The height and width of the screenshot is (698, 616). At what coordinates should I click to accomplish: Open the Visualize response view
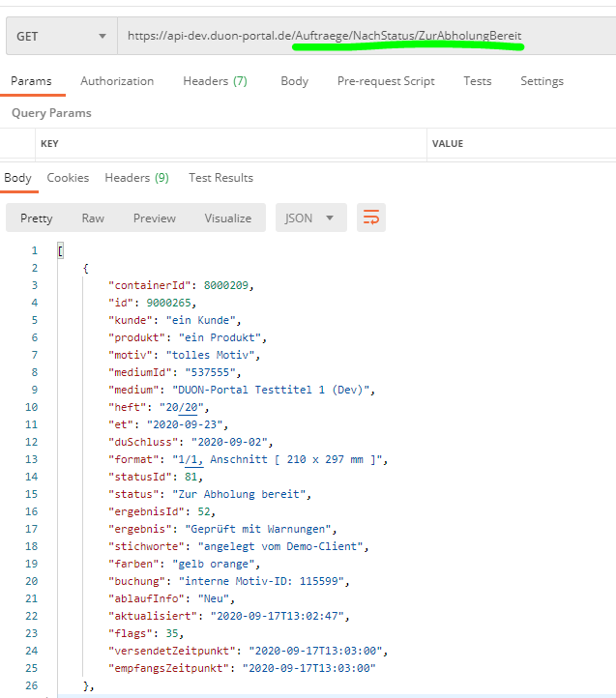227,218
